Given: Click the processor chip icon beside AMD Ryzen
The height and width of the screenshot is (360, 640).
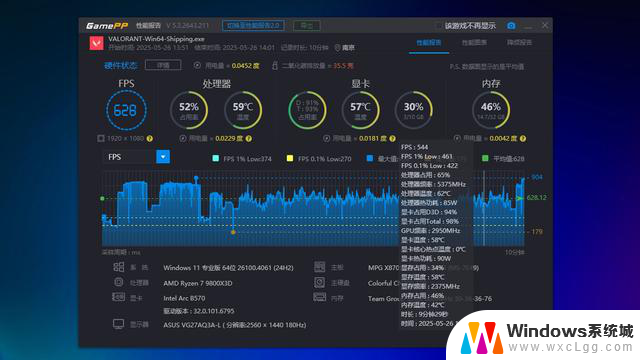Looking at the screenshot, I should [x=118, y=282].
